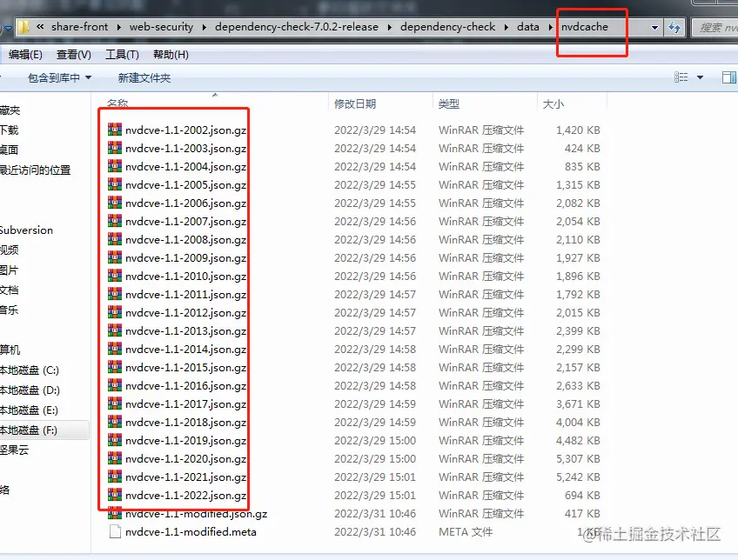Select WinRAR icon of nvdcve-1.1-2010.json.gz
Image resolution: width=738 pixels, height=560 pixels.
(115, 276)
